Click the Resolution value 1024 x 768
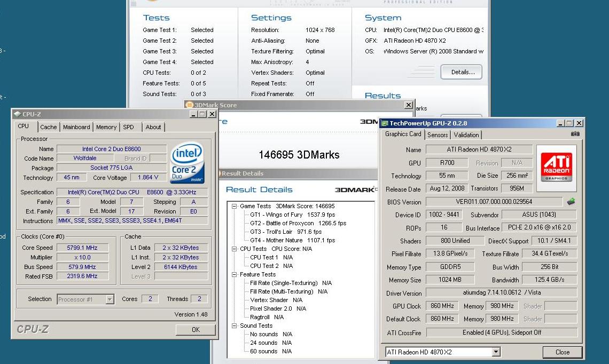Screen dimensions: 609x364 pos(319,30)
